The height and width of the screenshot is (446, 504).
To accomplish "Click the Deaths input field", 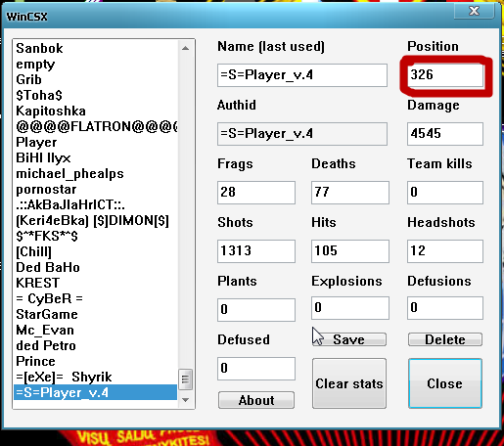I will [350, 193].
